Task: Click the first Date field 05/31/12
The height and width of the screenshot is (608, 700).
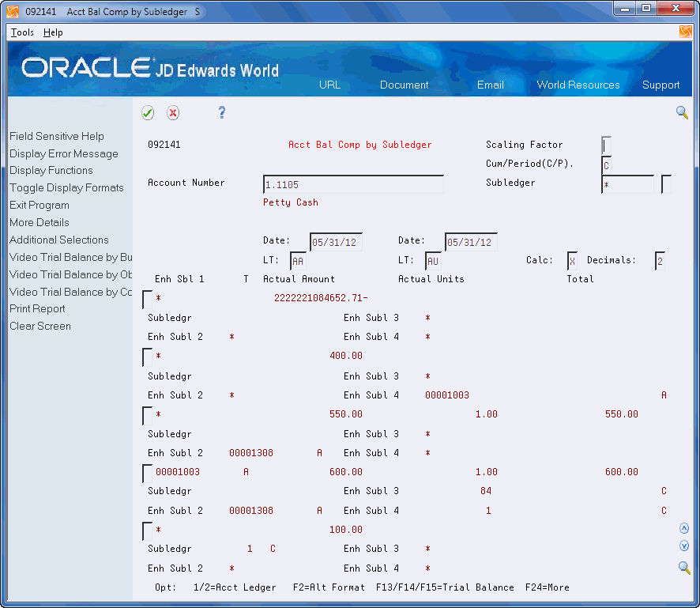Action: [x=336, y=242]
